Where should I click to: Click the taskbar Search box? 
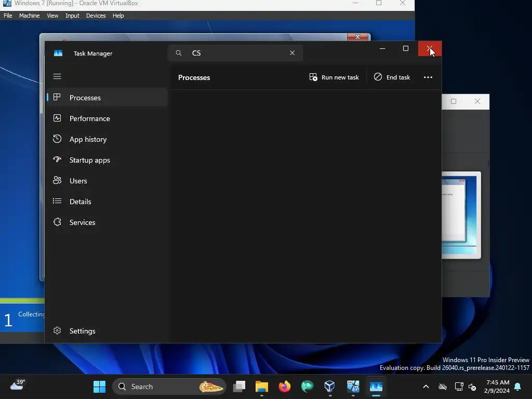[x=169, y=387]
